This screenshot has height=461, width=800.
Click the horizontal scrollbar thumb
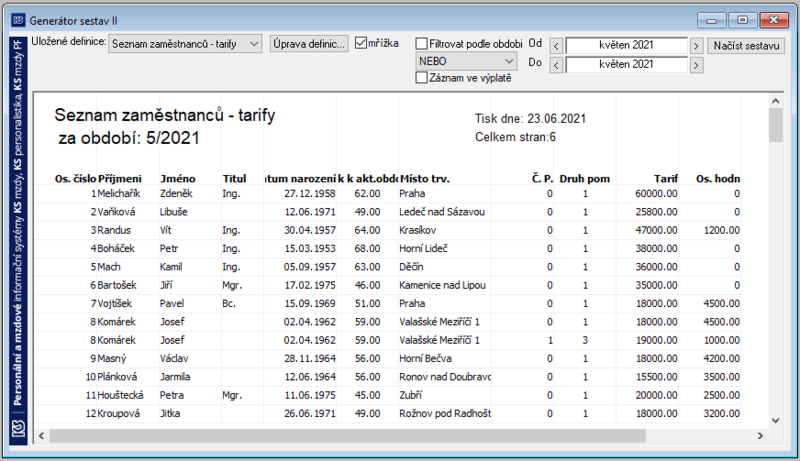point(347,436)
